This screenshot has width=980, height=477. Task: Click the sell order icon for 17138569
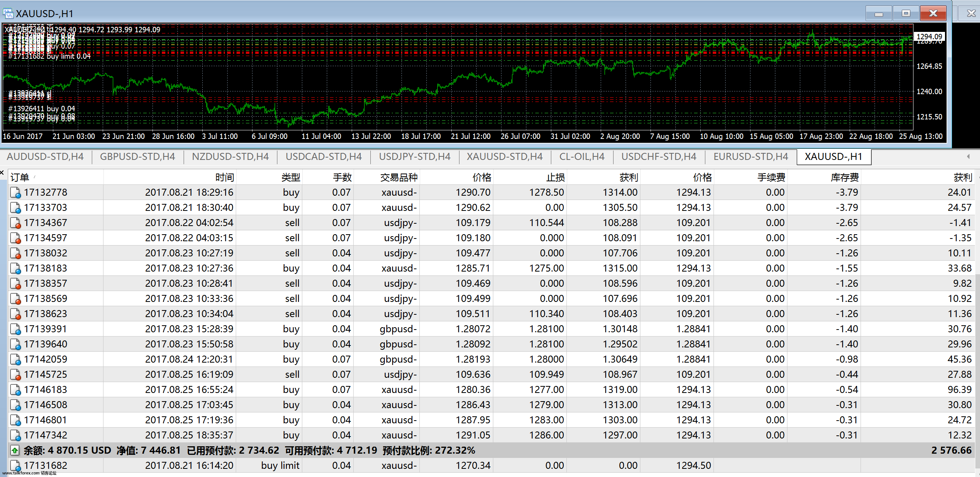coord(16,299)
